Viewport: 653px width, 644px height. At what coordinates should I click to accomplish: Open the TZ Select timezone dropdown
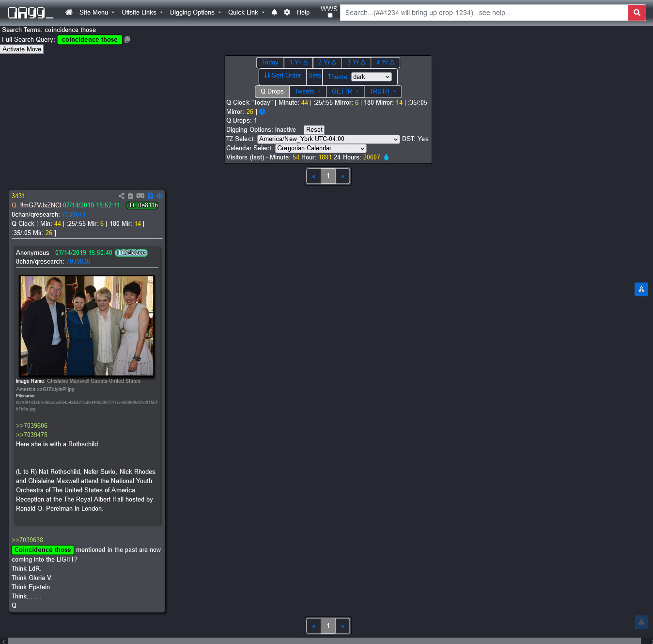328,139
